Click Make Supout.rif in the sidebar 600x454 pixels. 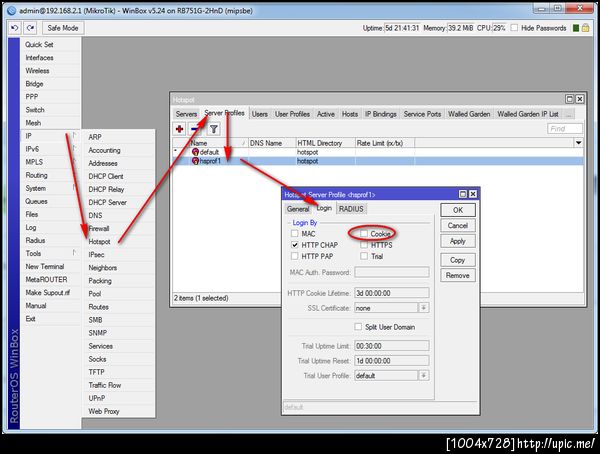tap(47, 292)
